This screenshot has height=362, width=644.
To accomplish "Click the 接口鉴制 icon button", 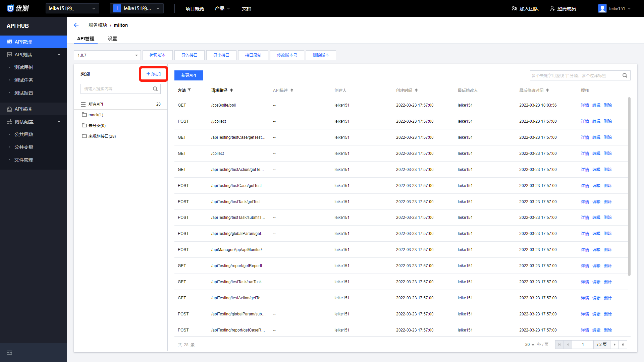I will click(x=254, y=55).
